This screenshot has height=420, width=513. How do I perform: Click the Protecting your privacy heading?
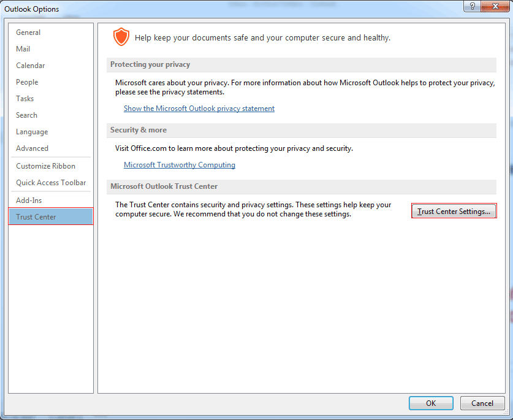pyautogui.click(x=150, y=64)
